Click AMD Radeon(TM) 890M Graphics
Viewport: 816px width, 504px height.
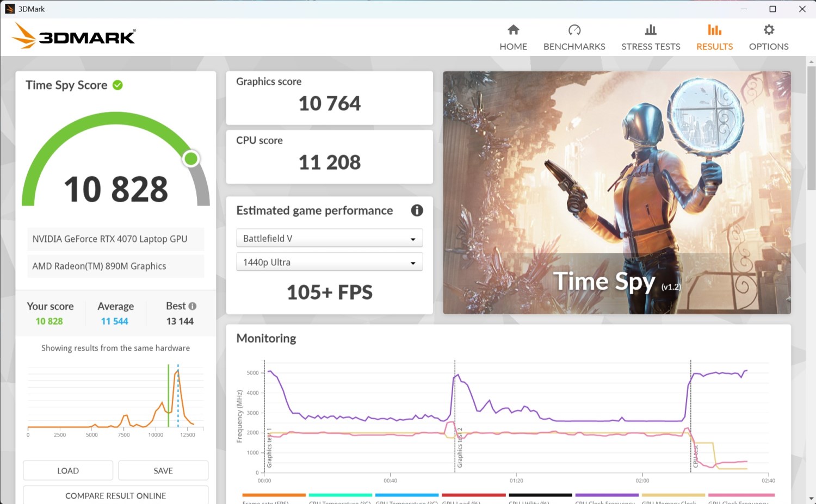coord(99,266)
